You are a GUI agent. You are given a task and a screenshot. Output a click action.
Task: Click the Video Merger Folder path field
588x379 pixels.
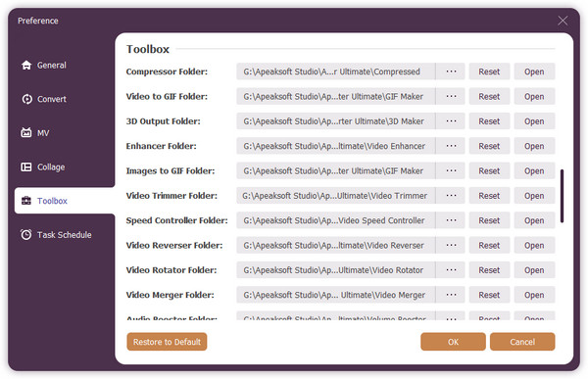click(336, 295)
